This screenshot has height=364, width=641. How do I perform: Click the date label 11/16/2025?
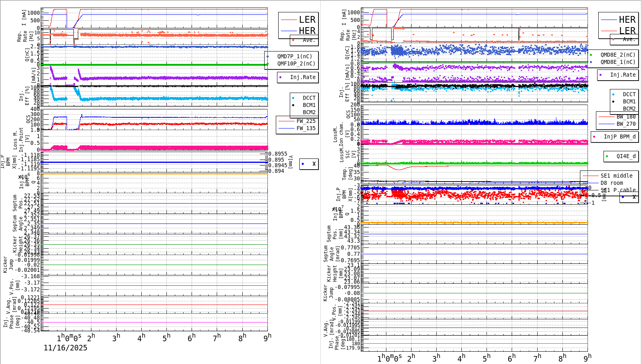point(65,348)
